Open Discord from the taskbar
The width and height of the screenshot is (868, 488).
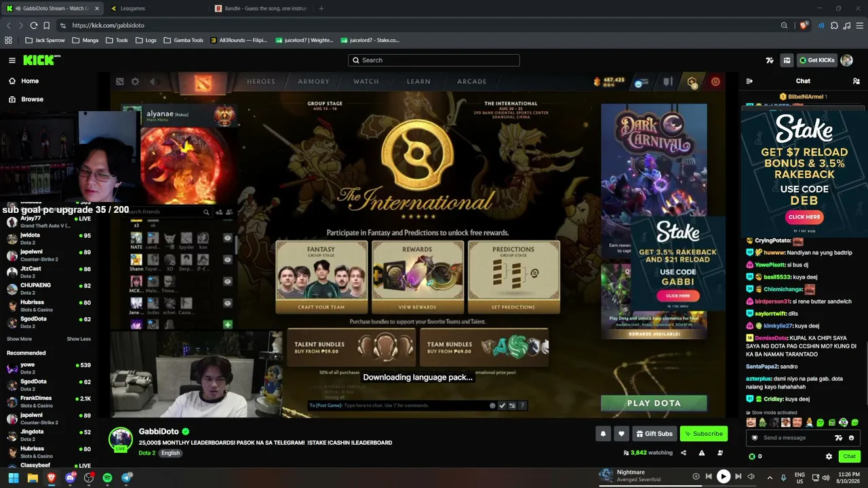coord(70,478)
